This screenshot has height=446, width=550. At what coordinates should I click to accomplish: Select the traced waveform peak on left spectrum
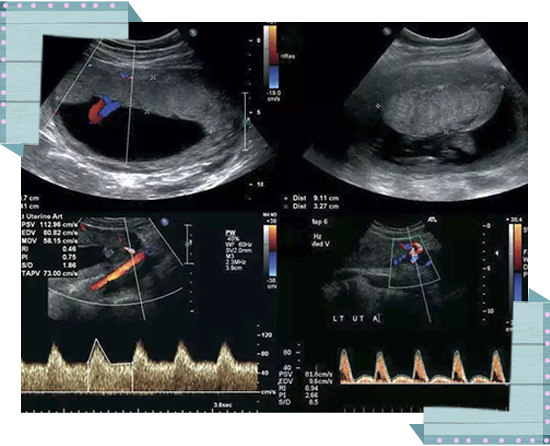[x=96, y=340]
